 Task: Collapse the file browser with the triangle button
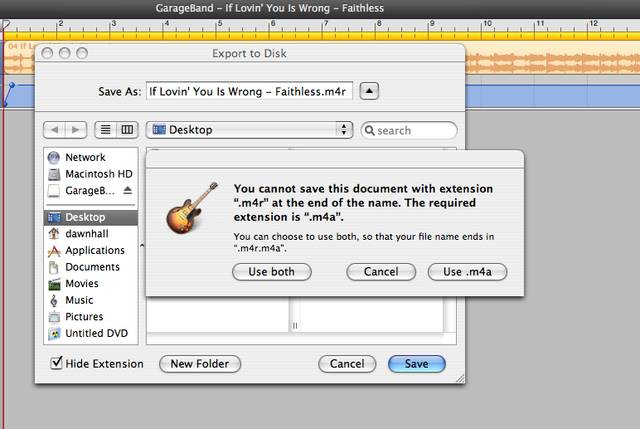[x=369, y=91]
